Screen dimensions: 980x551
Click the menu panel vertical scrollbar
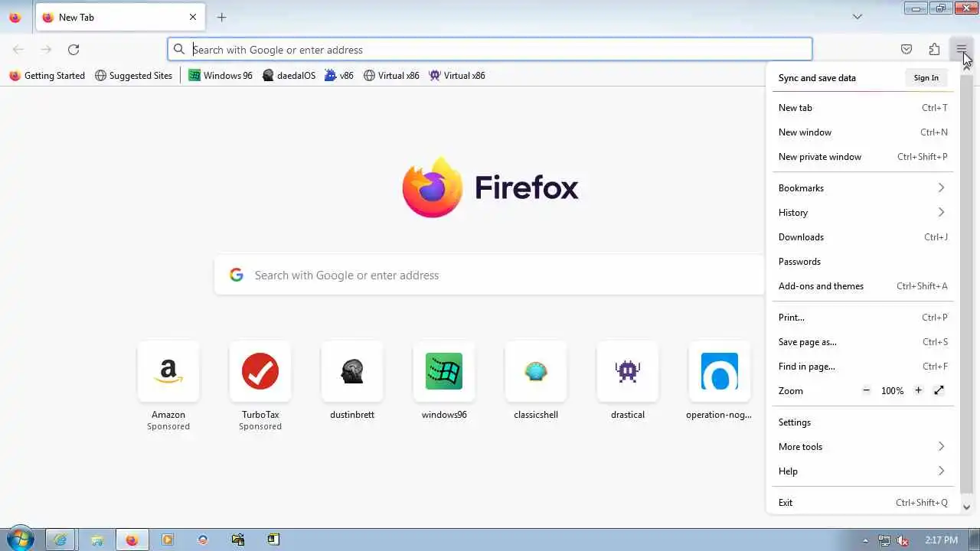point(966,283)
